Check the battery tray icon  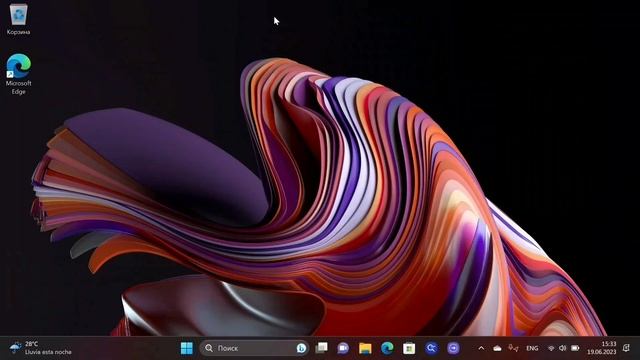pyautogui.click(x=575, y=348)
